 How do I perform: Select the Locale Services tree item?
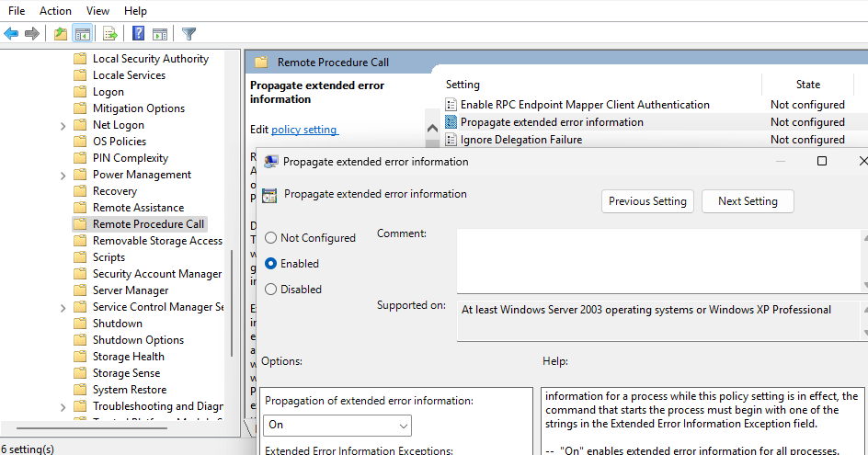129,75
